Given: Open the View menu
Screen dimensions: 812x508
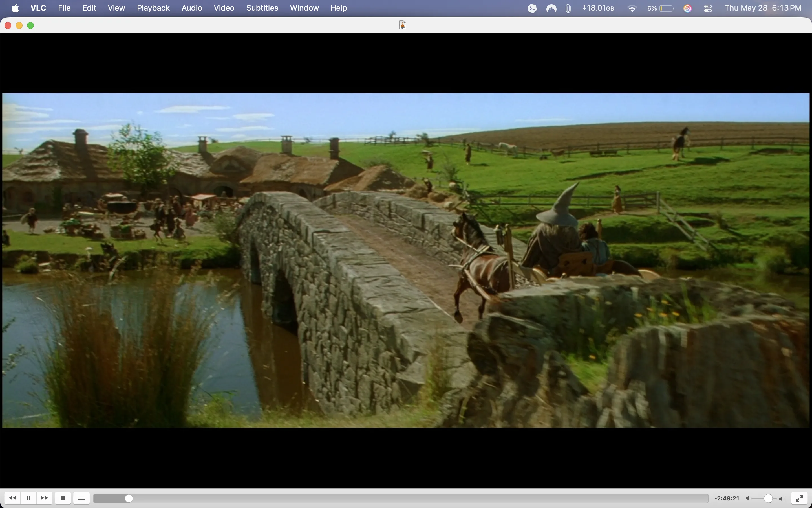Looking at the screenshot, I should click(116, 8).
